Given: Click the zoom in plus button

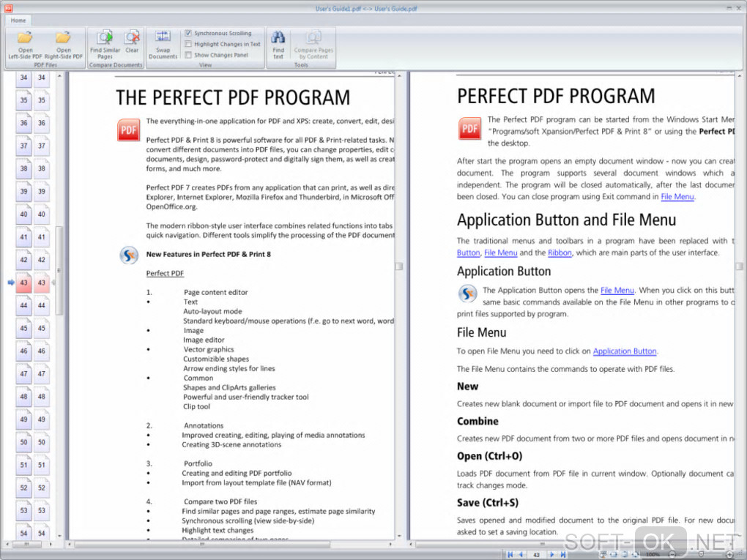Looking at the screenshot, I should pos(729,554).
